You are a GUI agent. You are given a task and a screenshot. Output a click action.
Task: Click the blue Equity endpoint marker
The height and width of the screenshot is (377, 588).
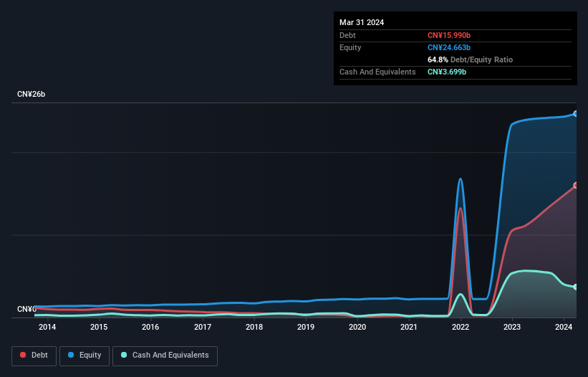[576, 114]
